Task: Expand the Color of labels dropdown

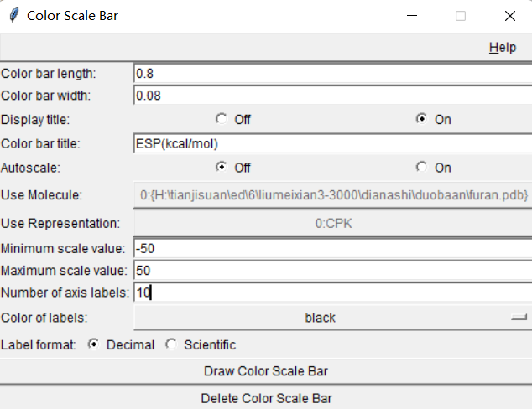Action: coord(332,318)
